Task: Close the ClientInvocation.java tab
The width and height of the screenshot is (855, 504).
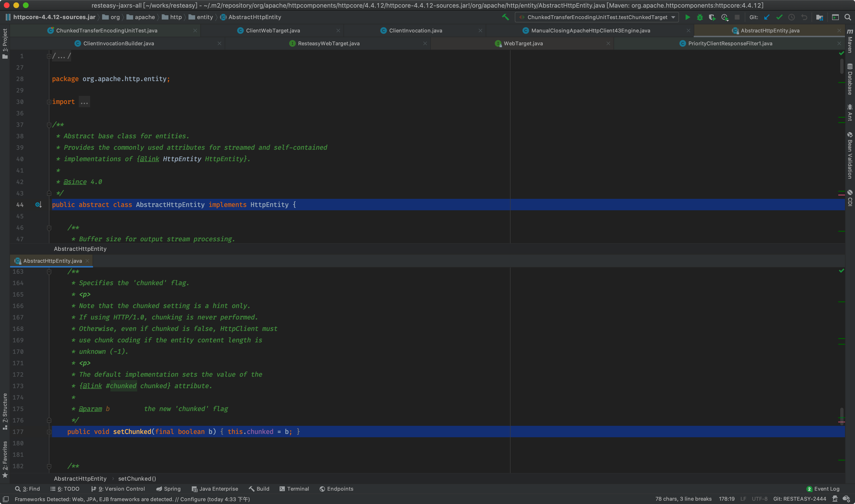Action: pos(480,31)
